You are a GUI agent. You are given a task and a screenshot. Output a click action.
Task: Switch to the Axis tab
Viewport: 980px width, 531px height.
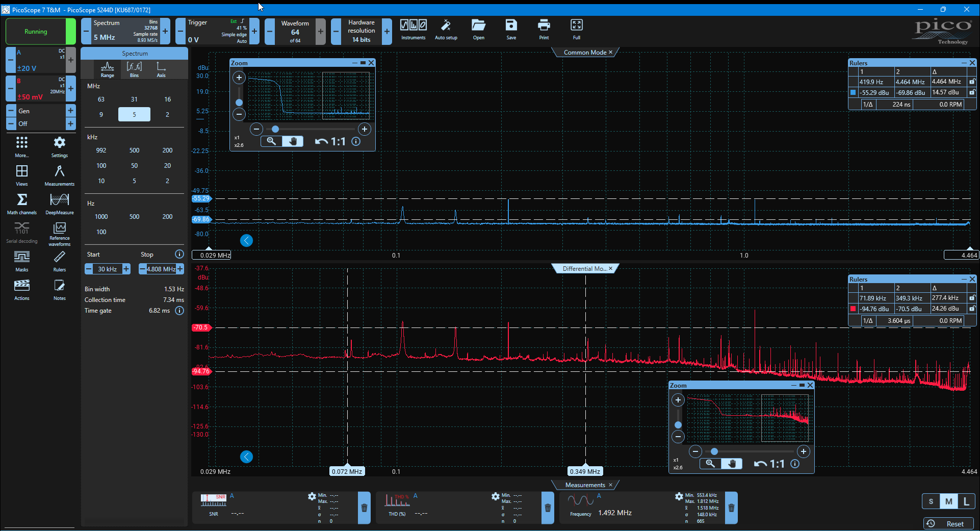coord(161,69)
